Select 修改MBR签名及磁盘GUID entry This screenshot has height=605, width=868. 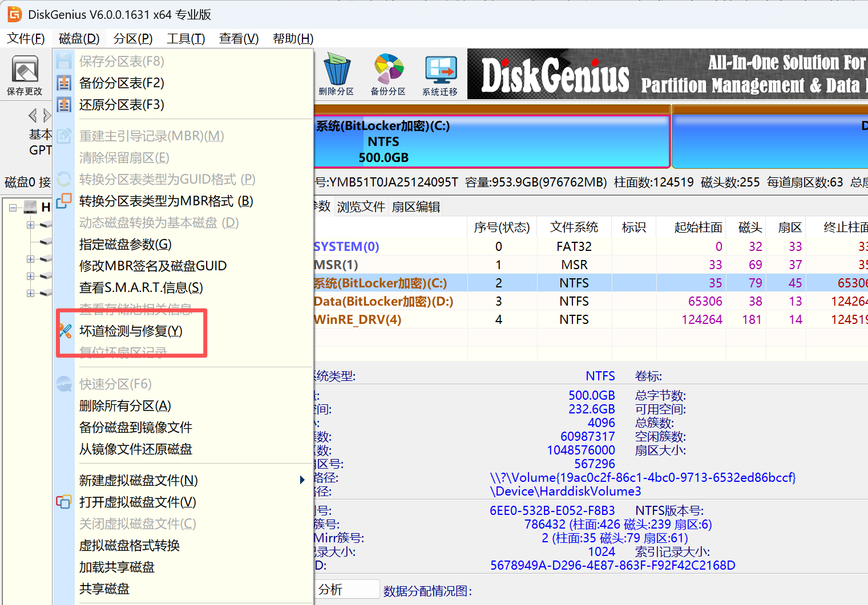tap(183, 266)
